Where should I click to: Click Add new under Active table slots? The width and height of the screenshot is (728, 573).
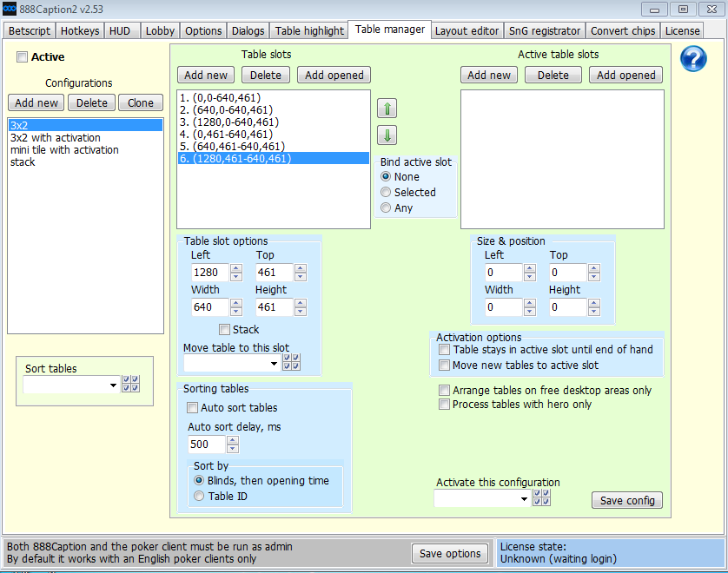[489, 75]
